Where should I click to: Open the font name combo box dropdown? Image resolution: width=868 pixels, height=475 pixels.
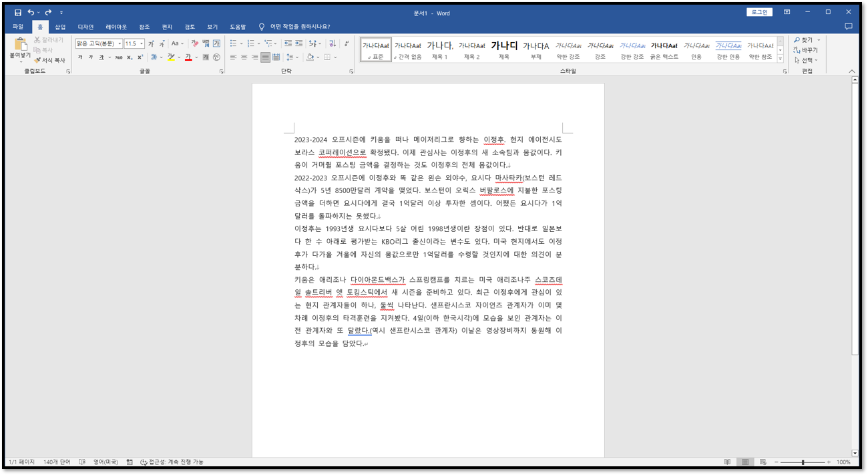pos(120,43)
